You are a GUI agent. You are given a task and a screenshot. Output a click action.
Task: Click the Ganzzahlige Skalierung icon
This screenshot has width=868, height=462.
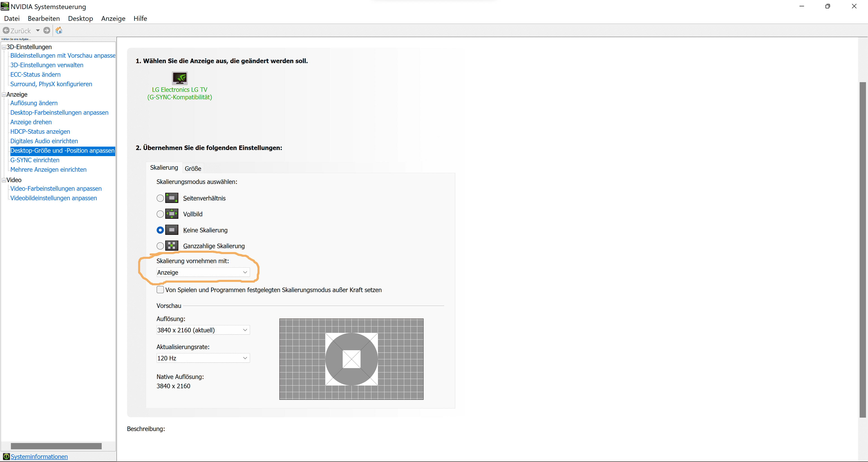tap(172, 246)
